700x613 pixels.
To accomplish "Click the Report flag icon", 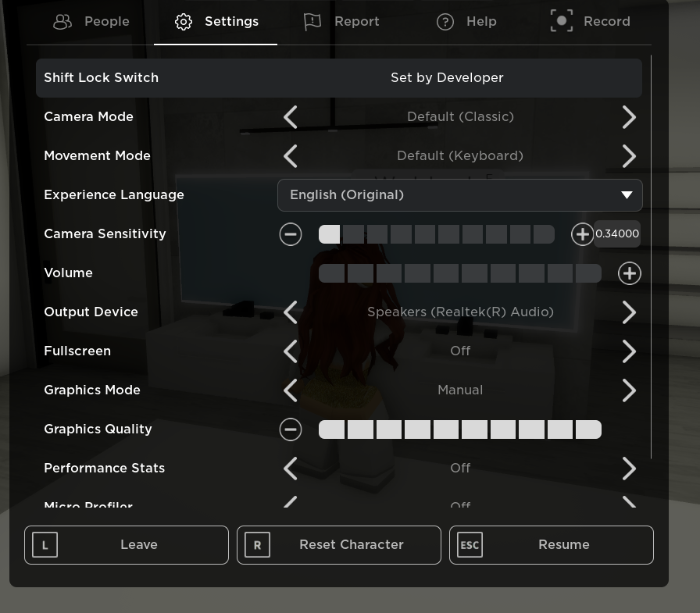I will 312,21.
